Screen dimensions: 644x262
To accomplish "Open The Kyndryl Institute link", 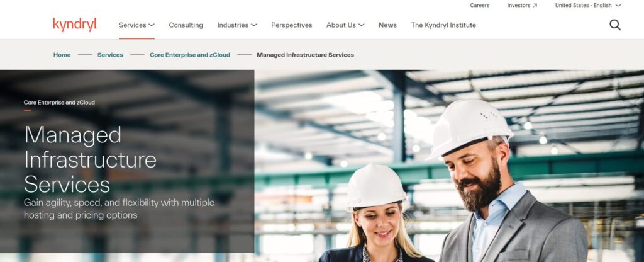I will pyautogui.click(x=443, y=25).
